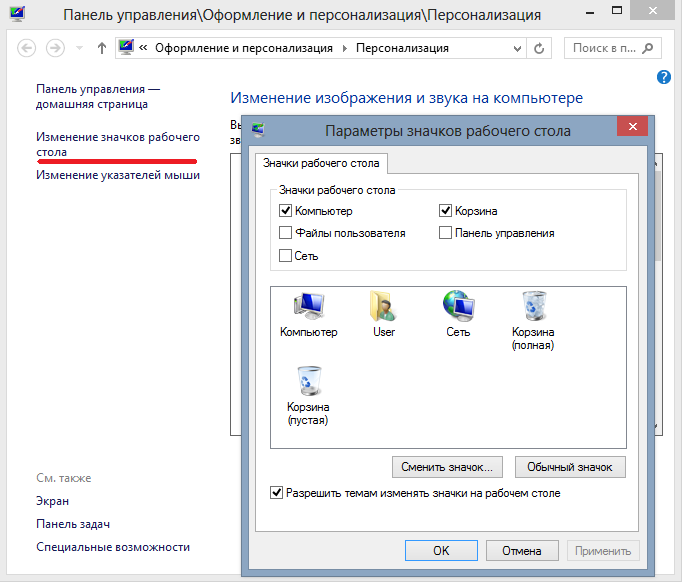Open Изменение указателей мыши link
The image size is (682, 582).
(118, 175)
